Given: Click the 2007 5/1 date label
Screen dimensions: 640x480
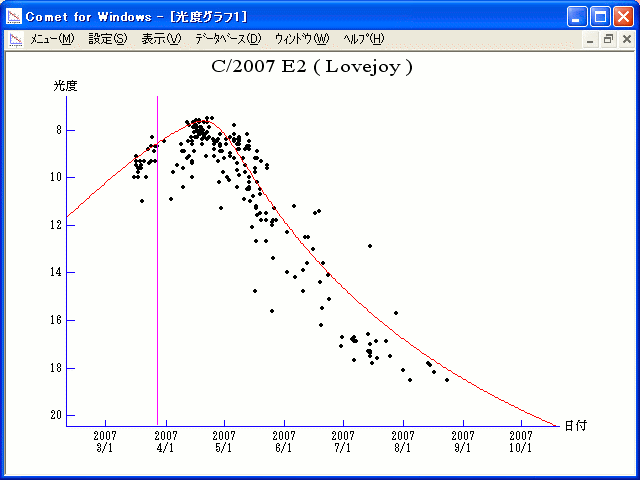Looking at the screenshot, I should coord(224,442).
